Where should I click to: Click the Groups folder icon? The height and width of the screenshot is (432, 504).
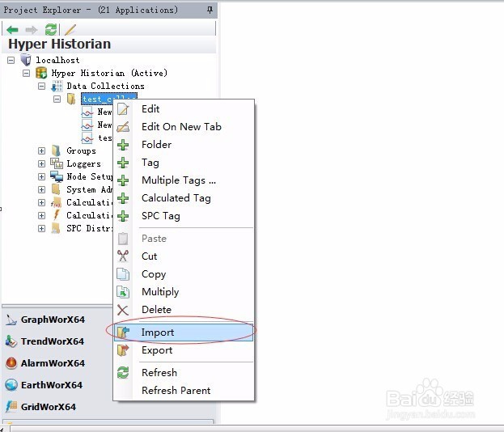click(x=56, y=150)
